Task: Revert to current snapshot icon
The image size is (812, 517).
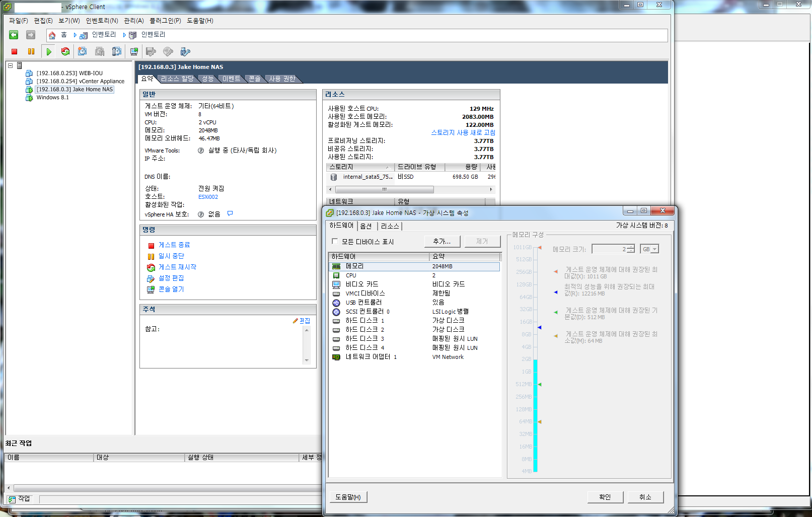Action: point(100,51)
